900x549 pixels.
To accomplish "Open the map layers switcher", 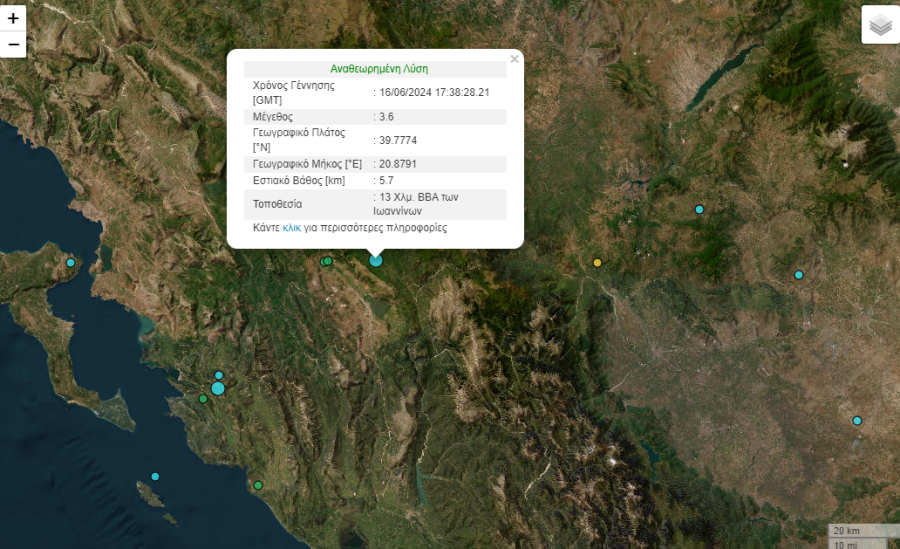I will point(880,25).
